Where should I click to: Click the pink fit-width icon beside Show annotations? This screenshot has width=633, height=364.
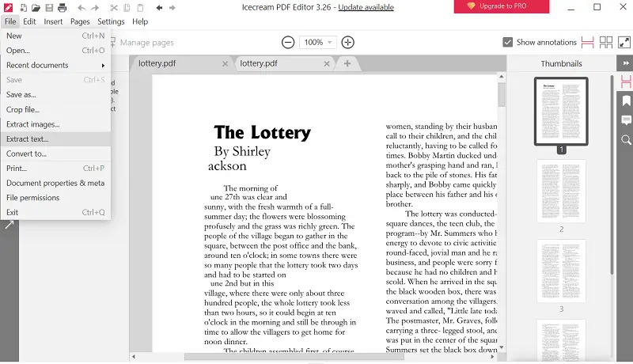tap(587, 43)
